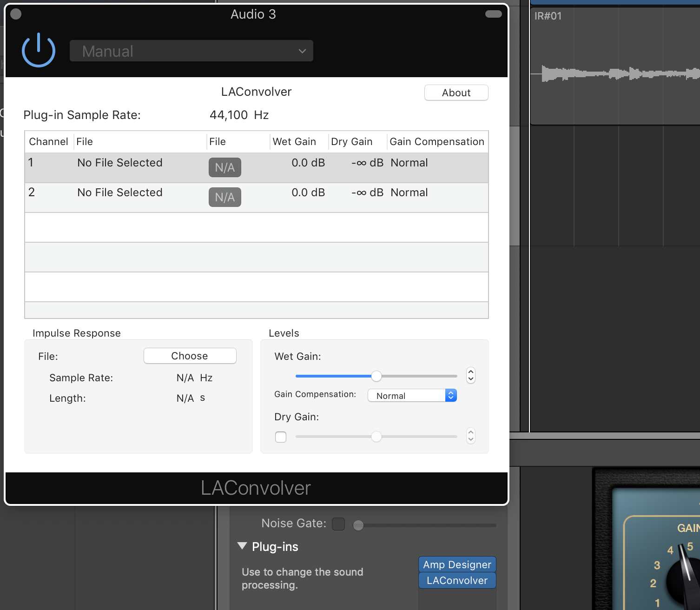Select the Amp Designer plug-in slot
This screenshot has width=700, height=610.
[x=457, y=564]
